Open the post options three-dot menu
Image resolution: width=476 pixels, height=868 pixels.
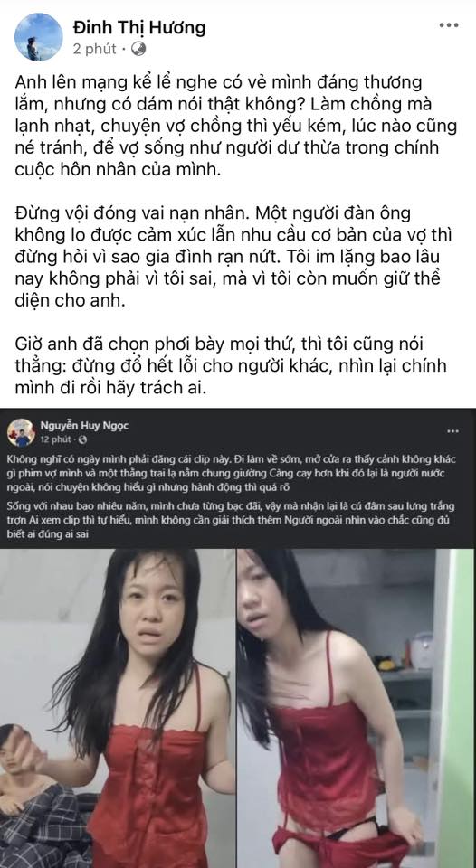pos(448,25)
